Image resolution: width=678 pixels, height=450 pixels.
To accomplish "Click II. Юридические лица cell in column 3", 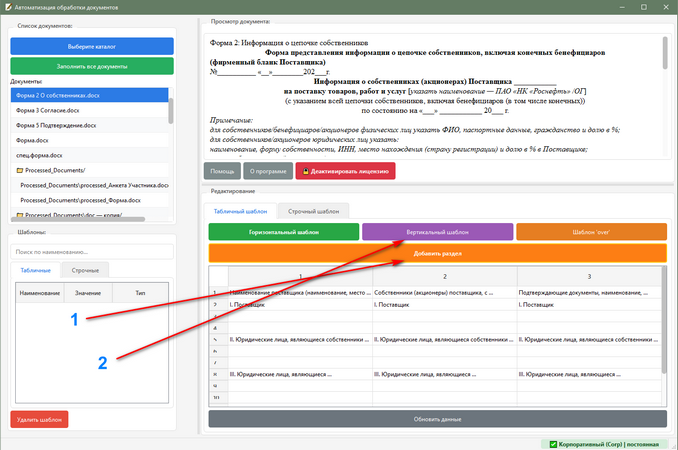I will 589,340.
